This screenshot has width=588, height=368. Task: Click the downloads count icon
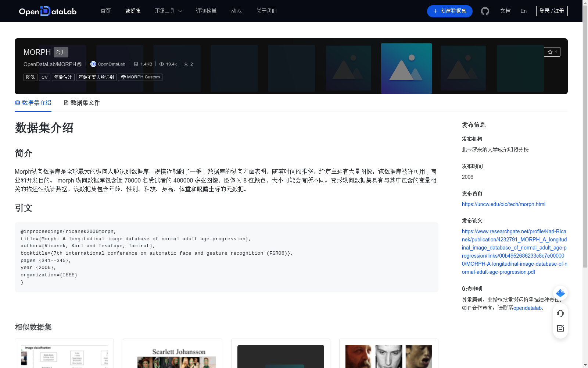coord(186,64)
